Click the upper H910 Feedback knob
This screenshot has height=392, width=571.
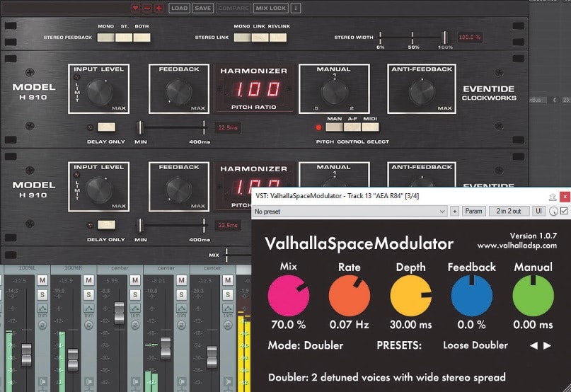coord(179,92)
